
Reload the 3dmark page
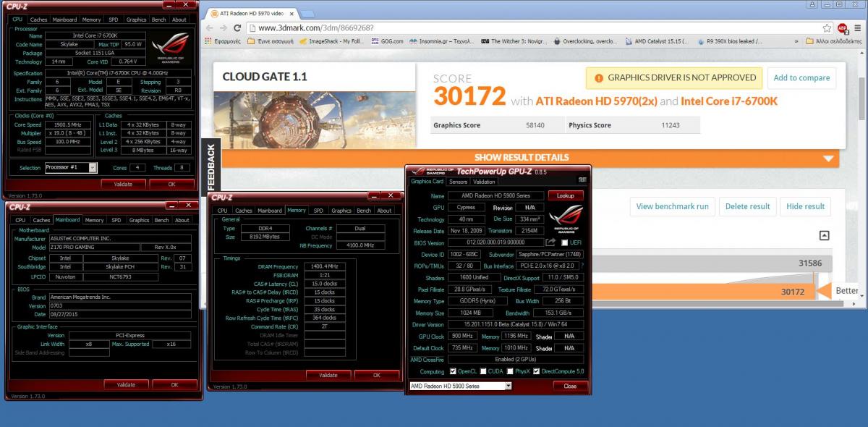pyautogui.click(x=237, y=28)
